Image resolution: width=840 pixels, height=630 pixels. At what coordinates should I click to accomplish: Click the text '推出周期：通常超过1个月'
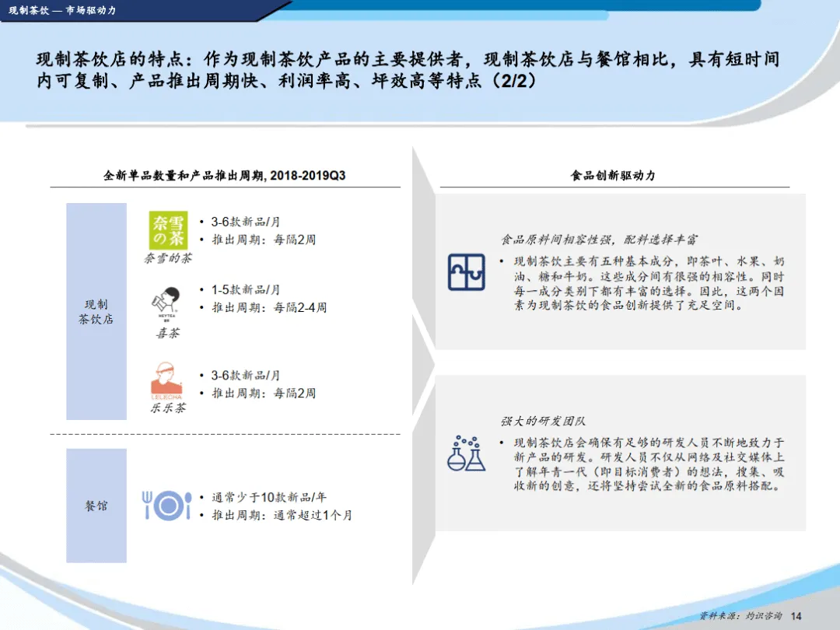(282, 516)
